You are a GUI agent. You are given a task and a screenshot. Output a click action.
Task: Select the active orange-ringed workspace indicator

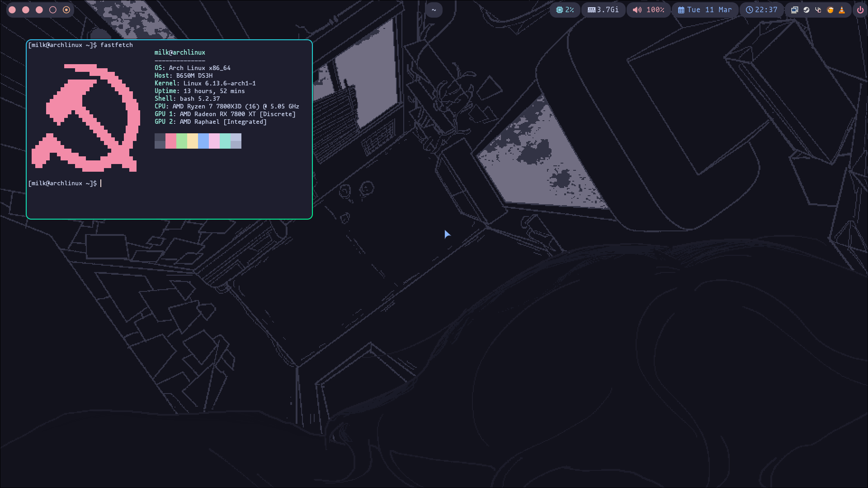[x=66, y=10]
